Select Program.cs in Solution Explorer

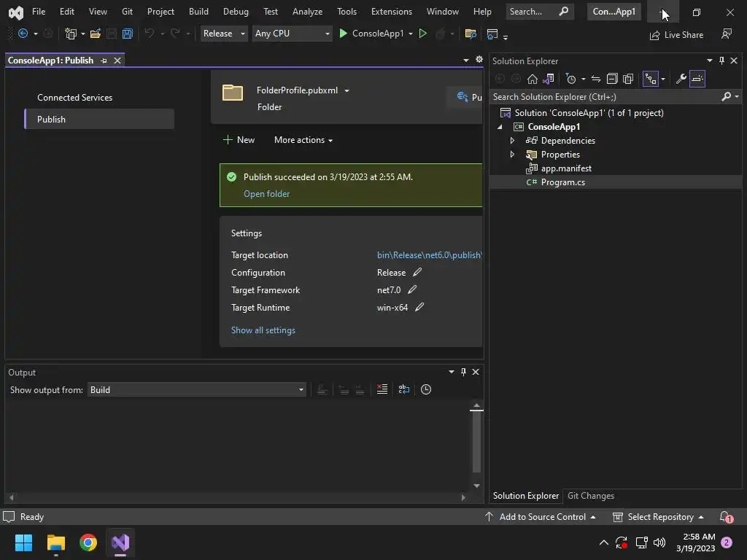pos(562,182)
